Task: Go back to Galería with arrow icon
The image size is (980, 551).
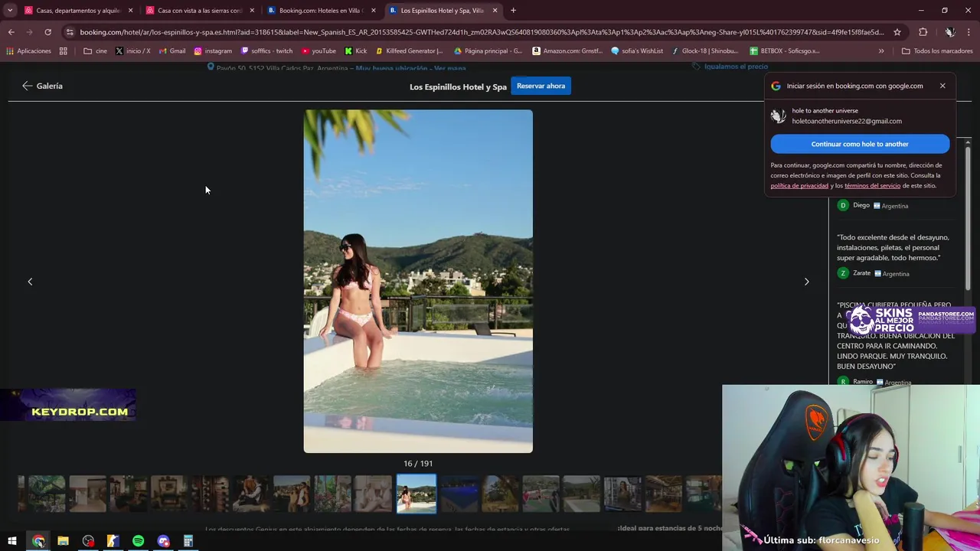Action: click(x=28, y=86)
